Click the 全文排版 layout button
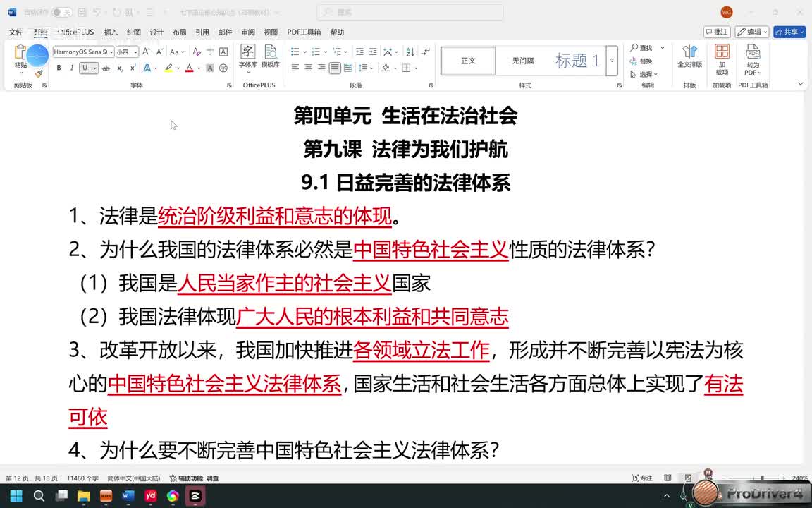This screenshot has width=812, height=508. 690,56
